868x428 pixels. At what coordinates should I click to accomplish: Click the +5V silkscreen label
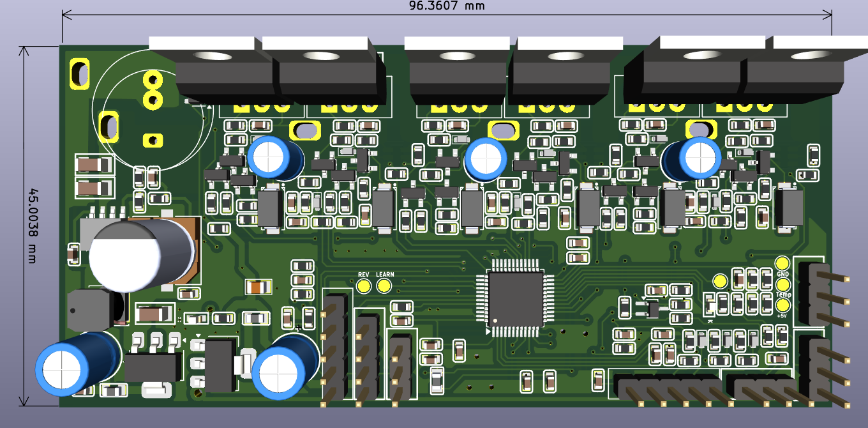click(782, 316)
